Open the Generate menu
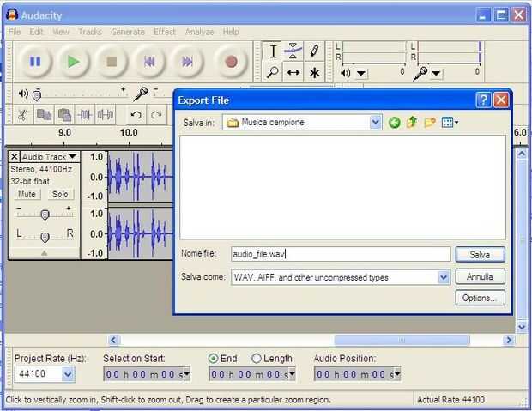This screenshot has width=532, height=411. pyautogui.click(x=128, y=32)
